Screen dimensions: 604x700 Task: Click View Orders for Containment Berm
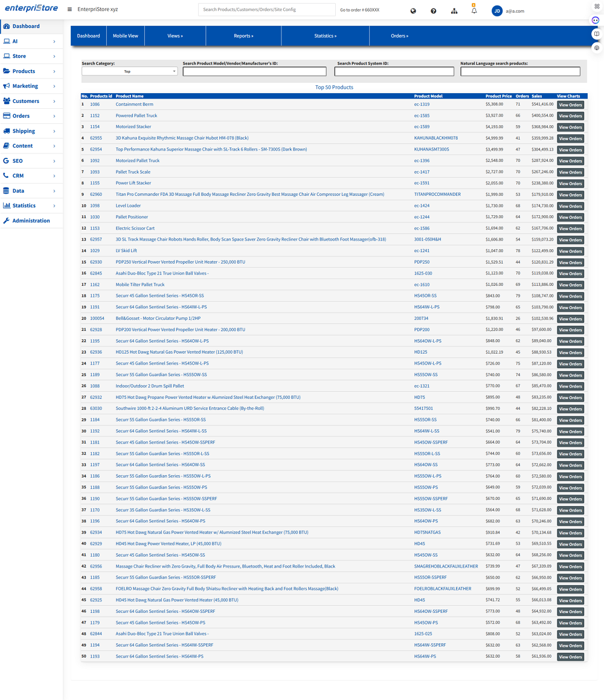pos(570,105)
